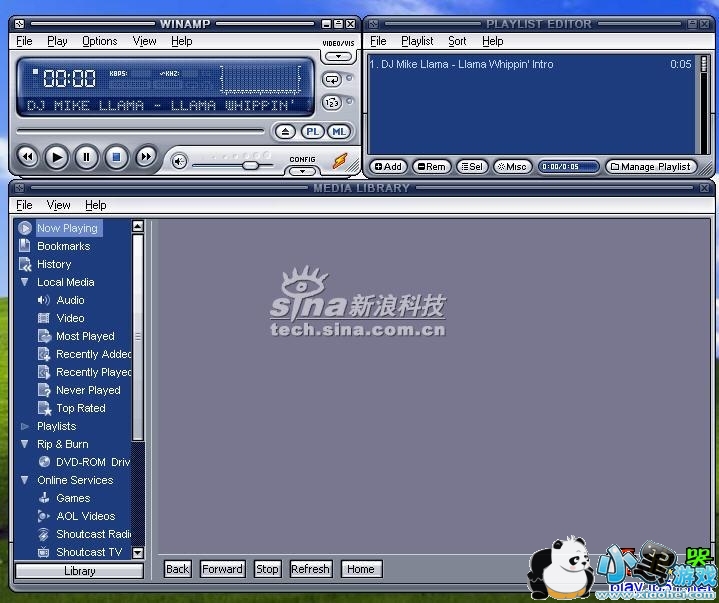This screenshot has height=603, width=719.
Task: Toggle the PL playlist editor button
Action: [x=312, y=132]
